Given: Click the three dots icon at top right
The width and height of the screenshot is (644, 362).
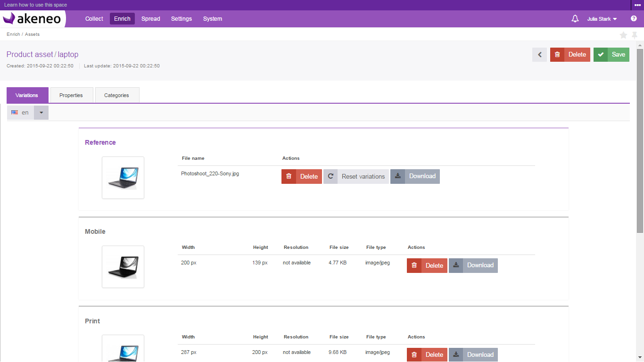Looking at the screenshot, I should pyautogui.click(x=637, y=5).
